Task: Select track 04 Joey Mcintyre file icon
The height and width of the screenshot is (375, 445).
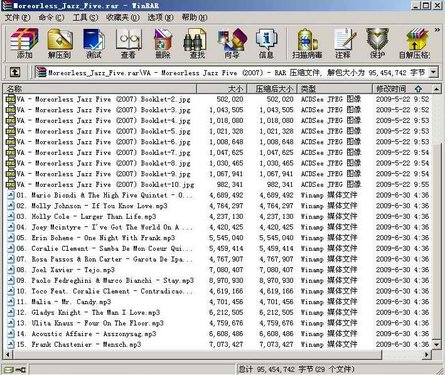Action: coord(11,227)
